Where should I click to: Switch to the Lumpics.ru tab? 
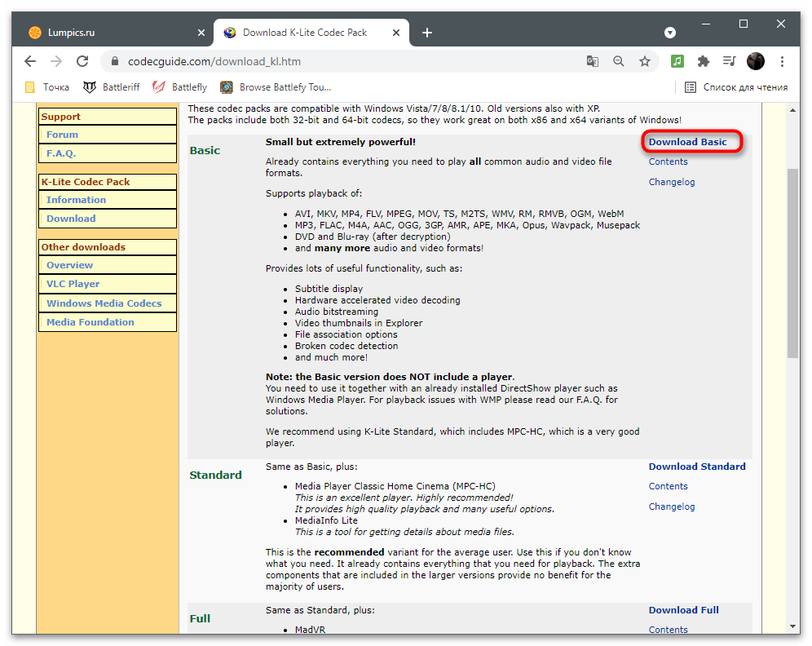click(x=117, y=33)
